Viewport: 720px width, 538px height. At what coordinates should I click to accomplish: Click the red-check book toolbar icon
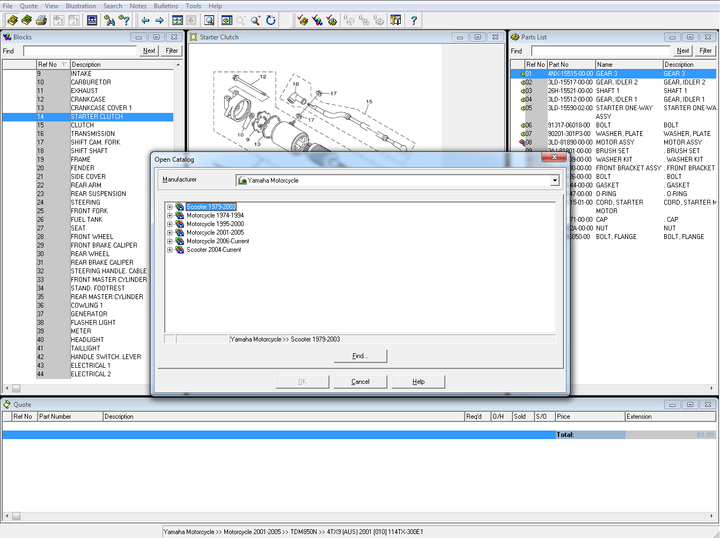coord(302,20)
